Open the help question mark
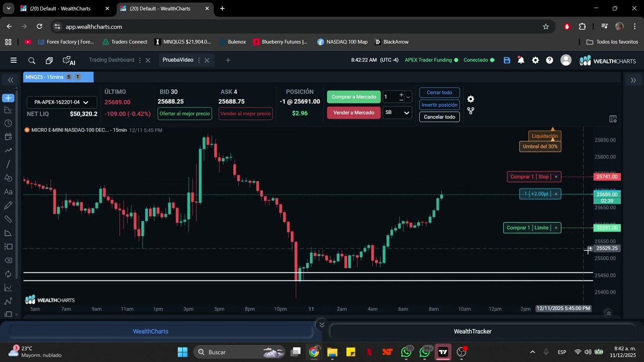 549,60
